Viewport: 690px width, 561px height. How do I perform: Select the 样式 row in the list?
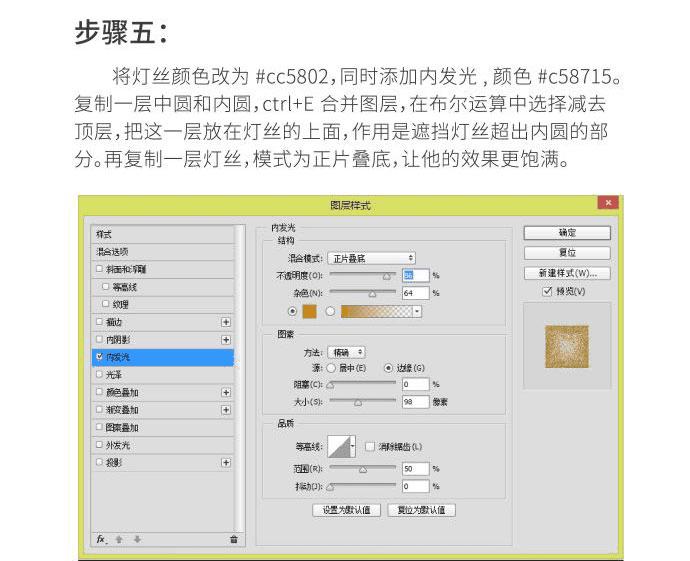tap(163, 234)
